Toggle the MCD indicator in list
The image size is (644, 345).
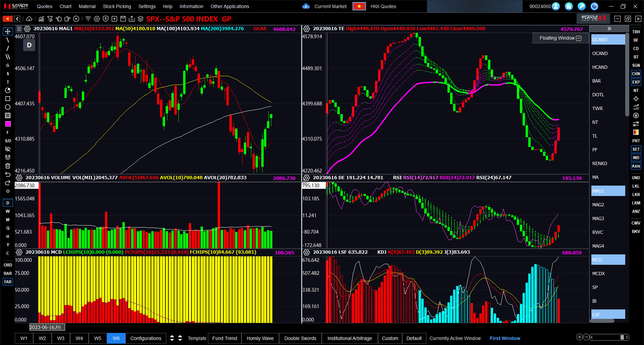pos(608,260)
